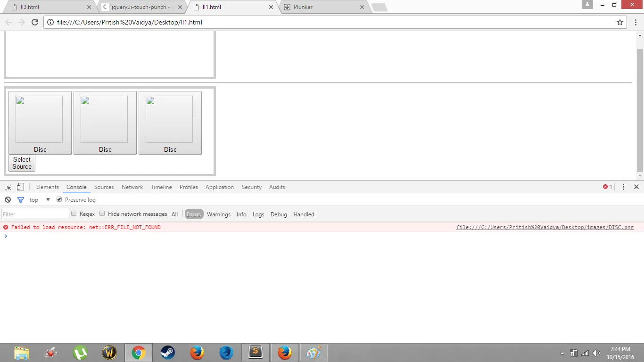
Task: Activate the DevTools element inspector icon
Action: point(8,187)
